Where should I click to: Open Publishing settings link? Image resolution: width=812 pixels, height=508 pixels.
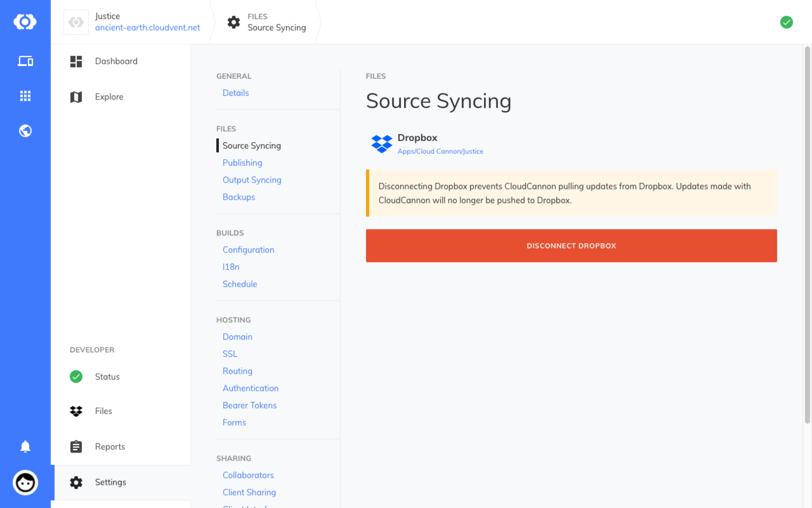click(x=242, y=163)
